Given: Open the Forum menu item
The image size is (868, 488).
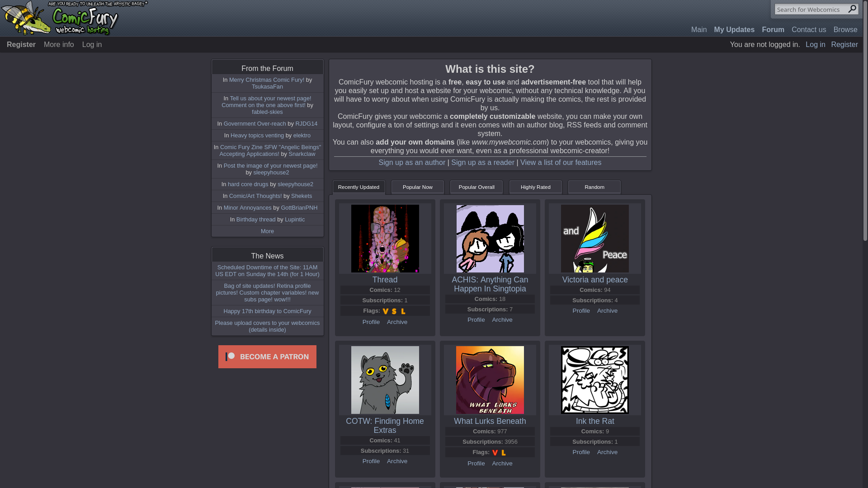Looking at the screenshot, I should tap(773, 30).
